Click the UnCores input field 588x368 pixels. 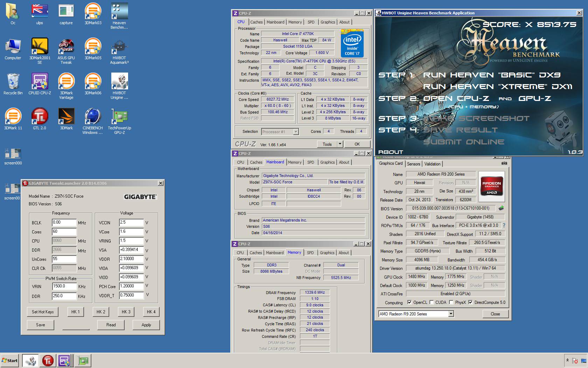click(64, 259)
